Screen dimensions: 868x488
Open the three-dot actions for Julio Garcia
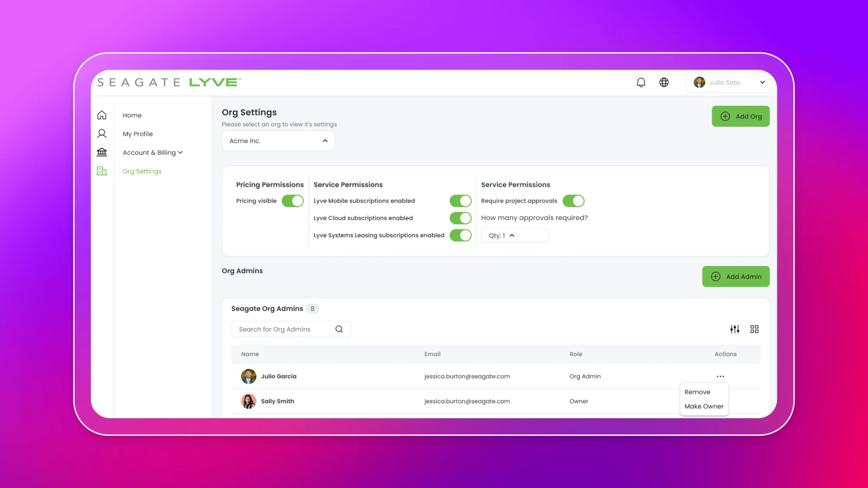click(x=720, y=377)
